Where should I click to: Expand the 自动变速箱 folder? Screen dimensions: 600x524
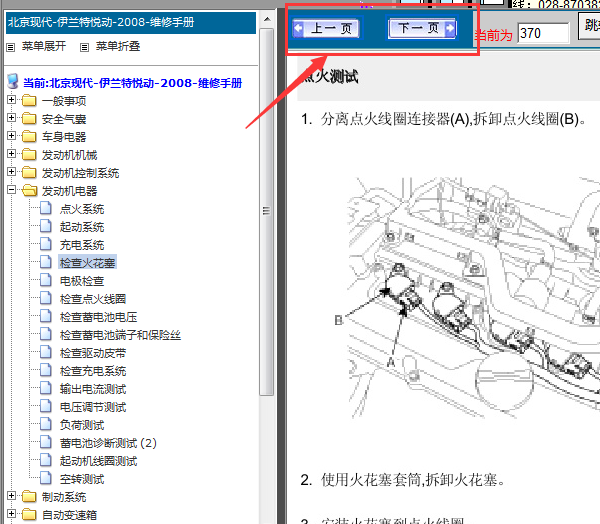pos(11,514)
